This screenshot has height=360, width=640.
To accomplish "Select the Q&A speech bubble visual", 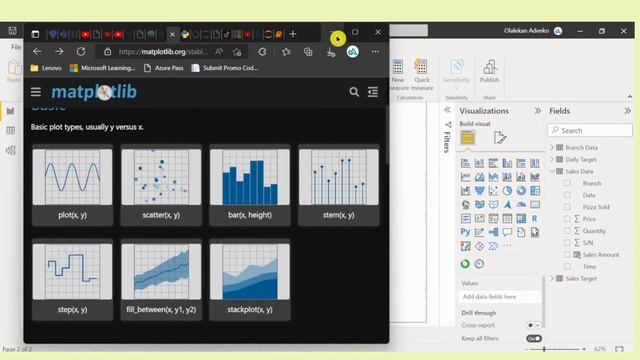I will pos(507,232).
